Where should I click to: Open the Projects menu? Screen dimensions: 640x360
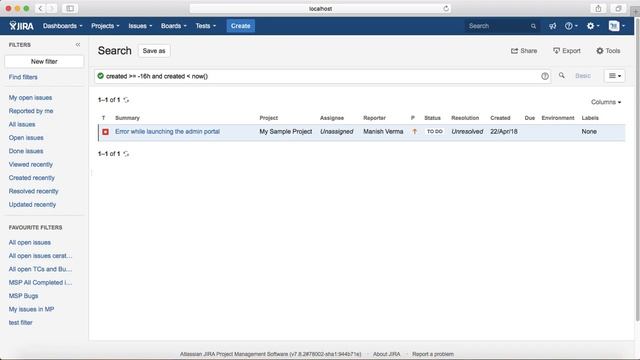pyautogui.click(x=105, y=26)
